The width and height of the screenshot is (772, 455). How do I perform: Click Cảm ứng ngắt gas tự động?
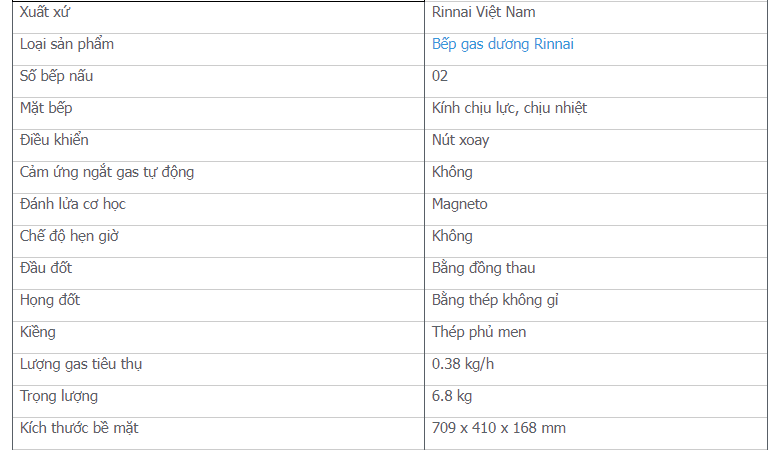click(x=107, y=172)
